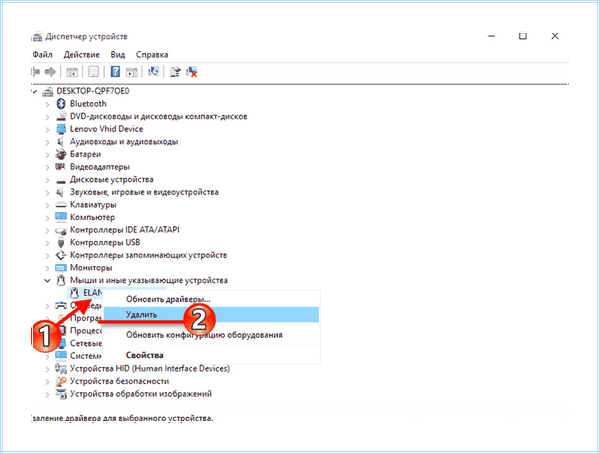
Task: Select the Lenovo Vhid Device label
Action: (106, 129)
